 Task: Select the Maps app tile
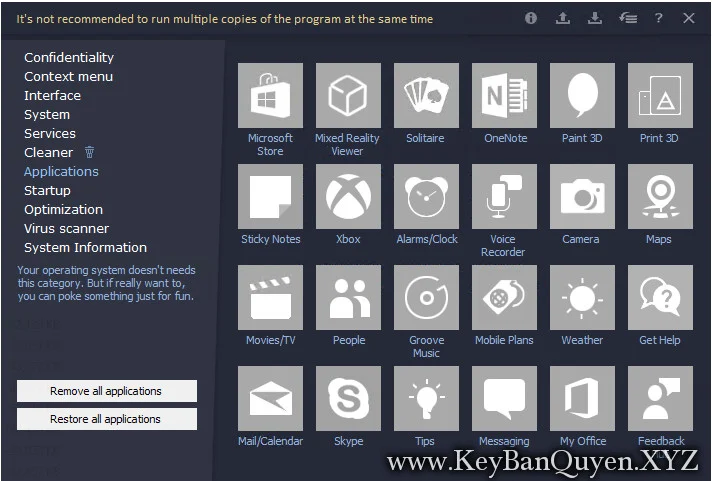click(x=660, y=196)
